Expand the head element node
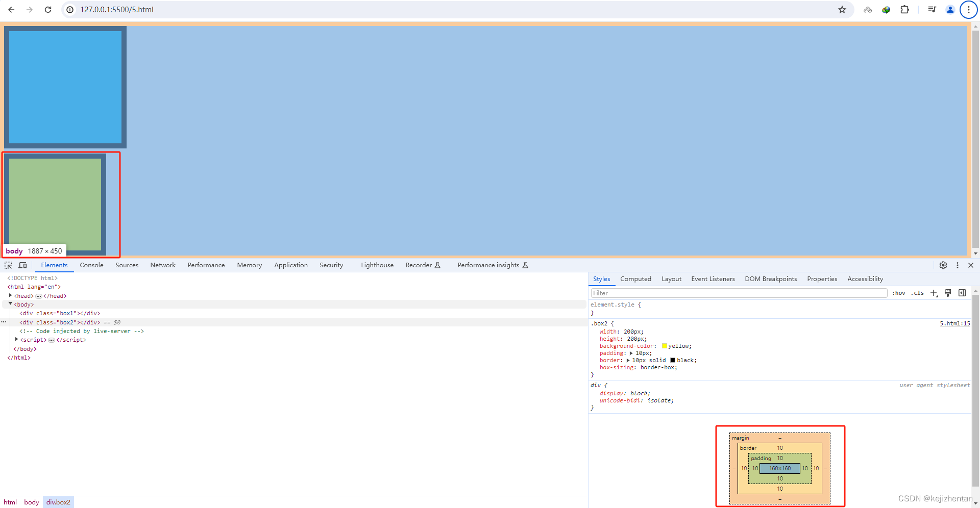This screenshot has width=980, height=508. pyautogui.click(x=10, y=295)
